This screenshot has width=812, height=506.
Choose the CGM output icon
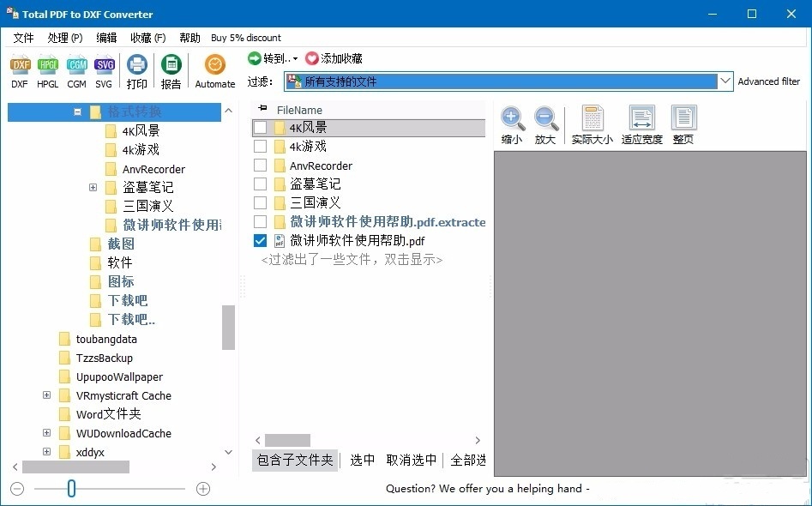point(76,65)
